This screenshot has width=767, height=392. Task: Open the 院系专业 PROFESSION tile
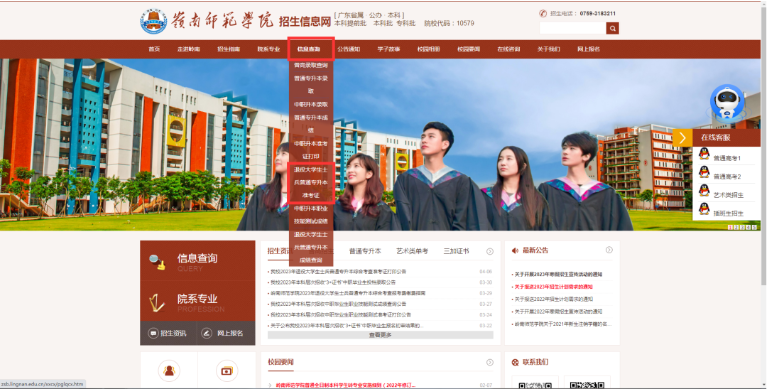pyautogui.click(x=198, y=301)
